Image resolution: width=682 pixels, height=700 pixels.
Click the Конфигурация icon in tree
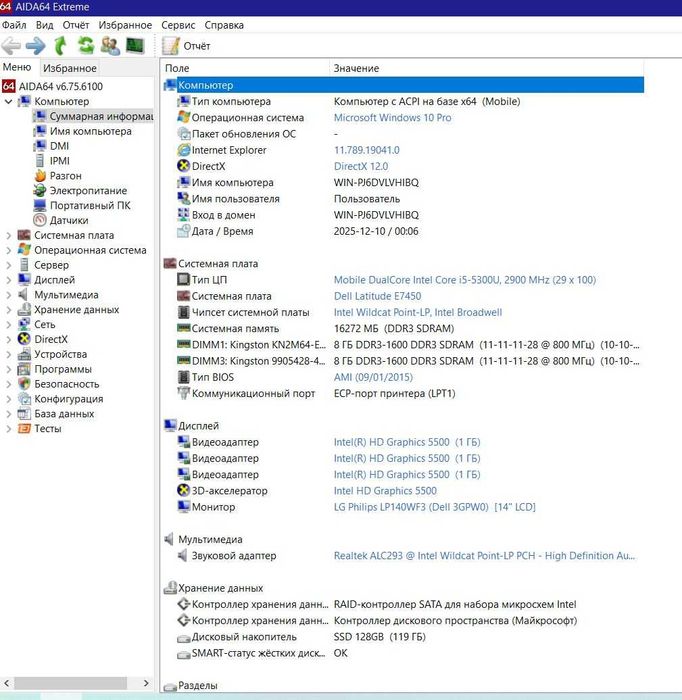click(24, 399)
